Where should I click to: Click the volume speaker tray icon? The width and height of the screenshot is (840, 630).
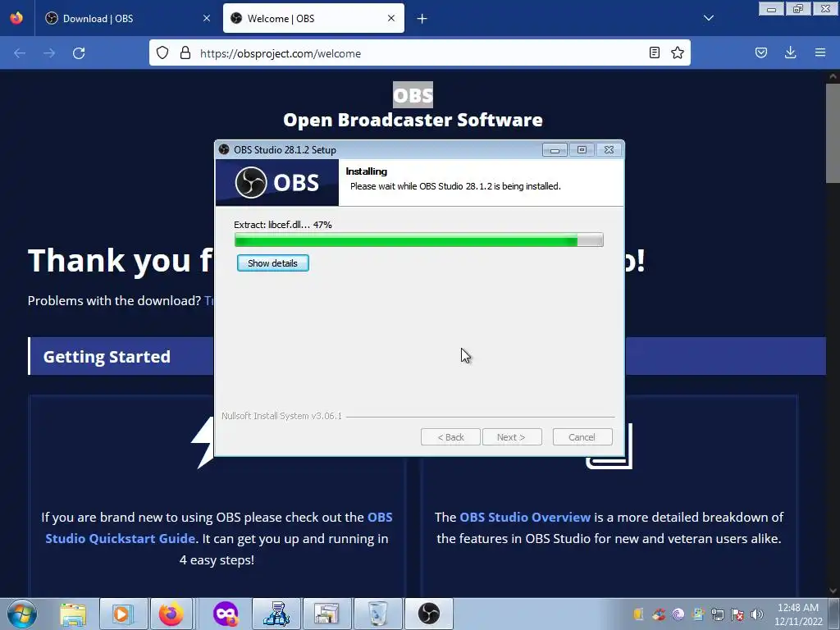[x=756, y=614]
